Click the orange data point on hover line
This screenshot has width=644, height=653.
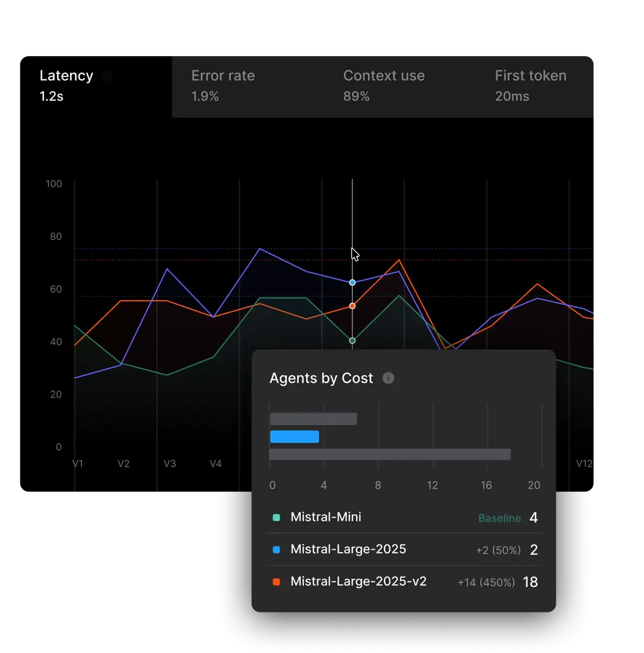[x=352, y=306]
